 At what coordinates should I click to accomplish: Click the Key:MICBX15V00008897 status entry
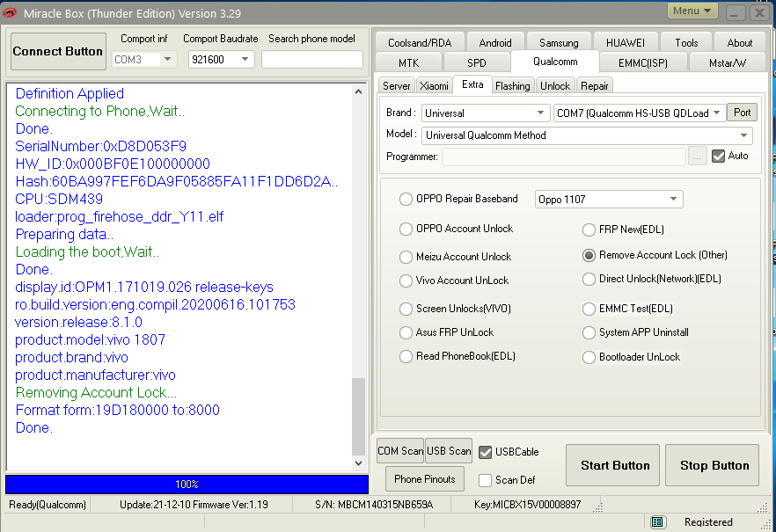click(x=528, y=505)
